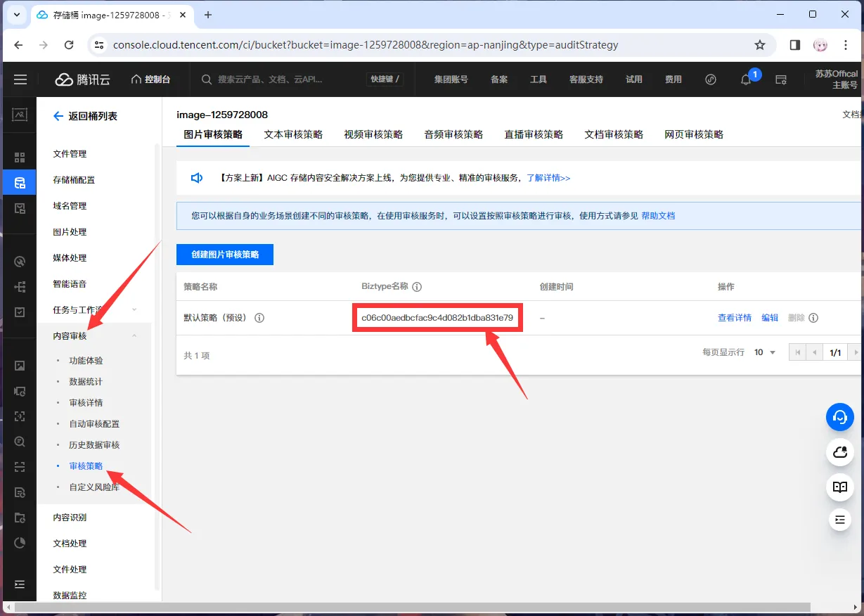Open the hamburger menu in Tencent Cloud header
864x616 pixels.
[20, 79]
